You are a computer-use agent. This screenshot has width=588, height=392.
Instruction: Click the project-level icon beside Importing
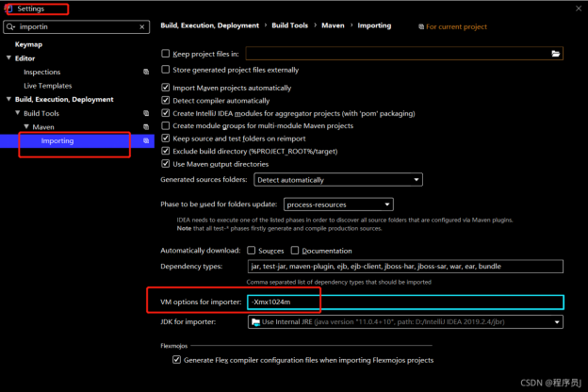pos(146,140)
